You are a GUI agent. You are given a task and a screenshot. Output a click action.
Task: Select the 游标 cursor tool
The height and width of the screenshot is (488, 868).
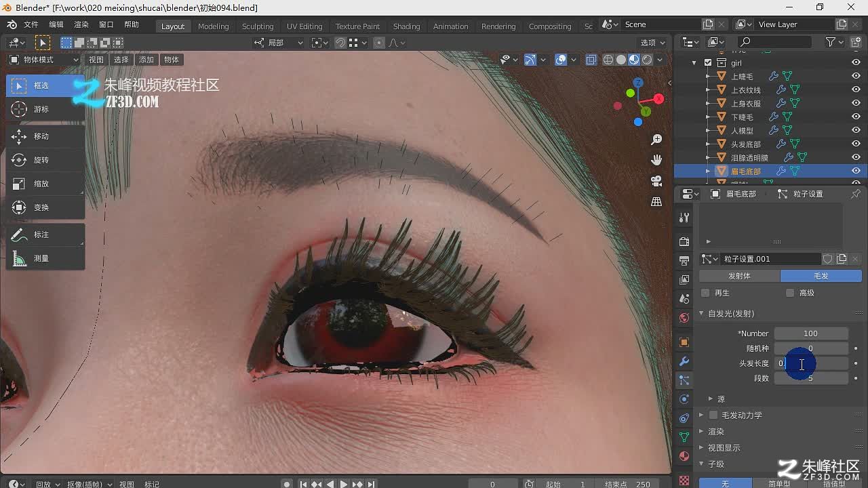45,109
